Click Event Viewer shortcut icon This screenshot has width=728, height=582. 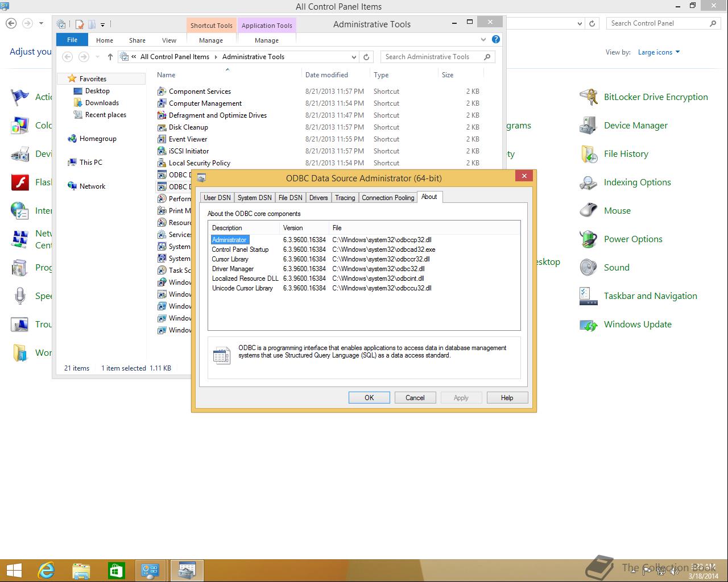(162, 139)
